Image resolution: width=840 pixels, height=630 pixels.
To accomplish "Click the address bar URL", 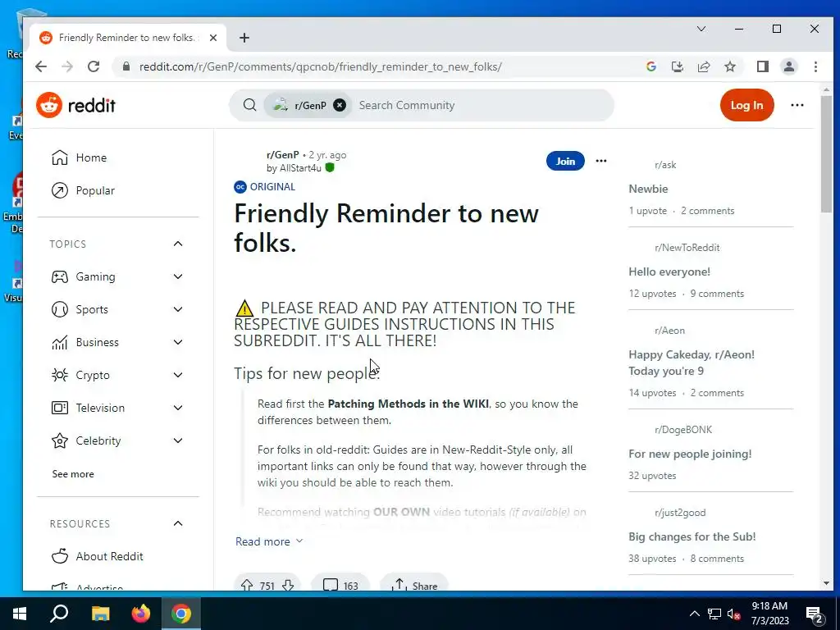I will click(x=321, y=67).
